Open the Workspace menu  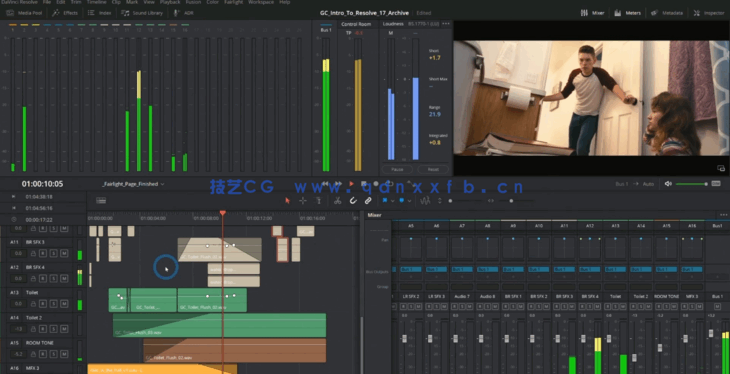tap(261, 2)
